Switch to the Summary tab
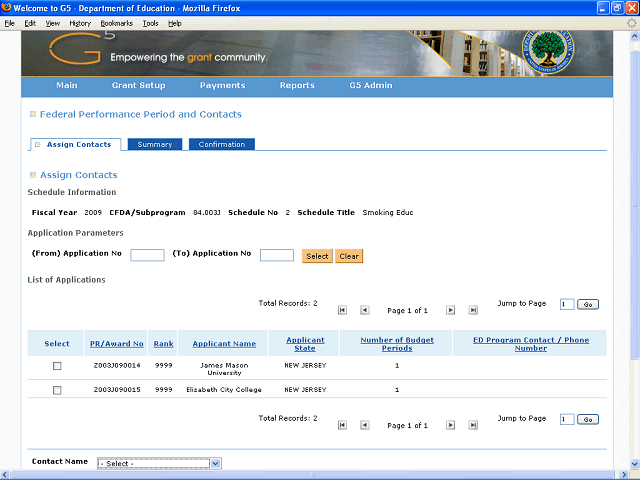 [155, 144]
